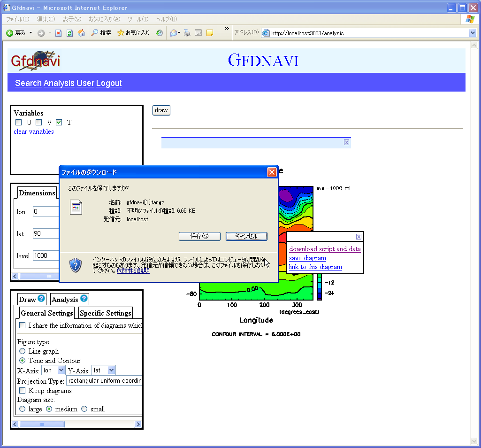This screenshot has height=448, width=481.
Task: Open the Search (検索) toolbar icon
Action: click(x=101, y=32)
